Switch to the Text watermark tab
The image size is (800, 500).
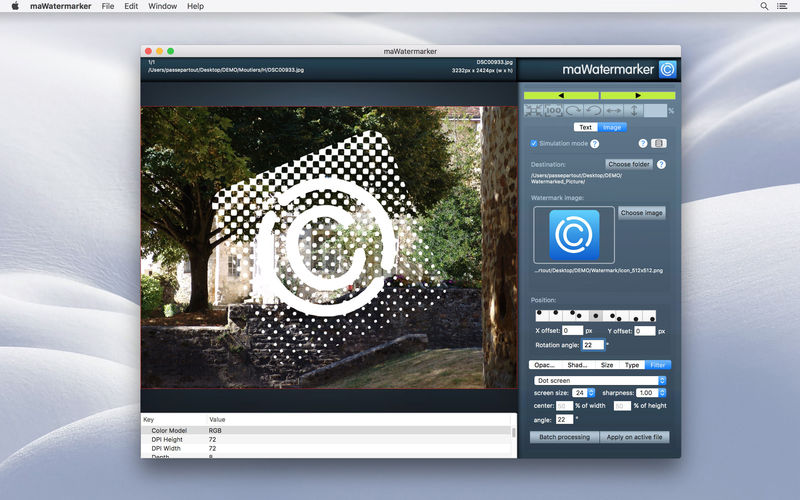click(x=586, y=127)
